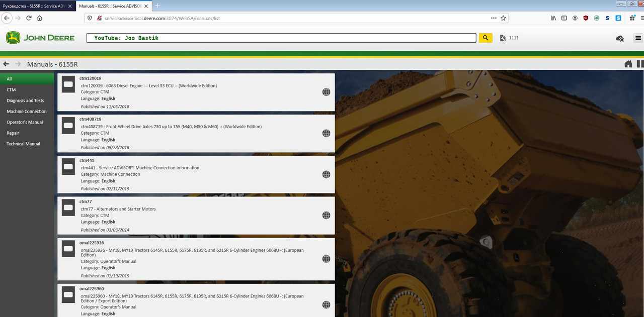The image size is (644, 317).
Task: Click globe icon for ctm441 manual
Action: (x=326, y=174)
